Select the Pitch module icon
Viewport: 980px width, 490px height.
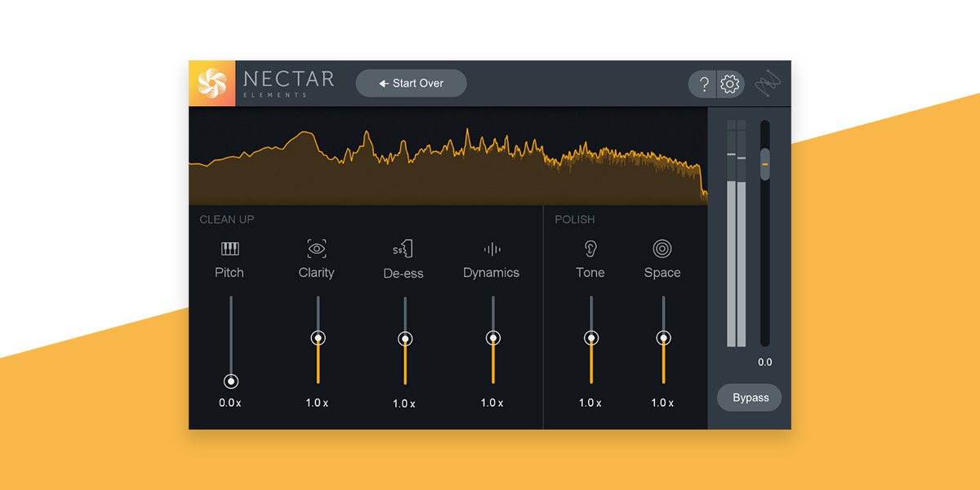[x=229, y=247]
